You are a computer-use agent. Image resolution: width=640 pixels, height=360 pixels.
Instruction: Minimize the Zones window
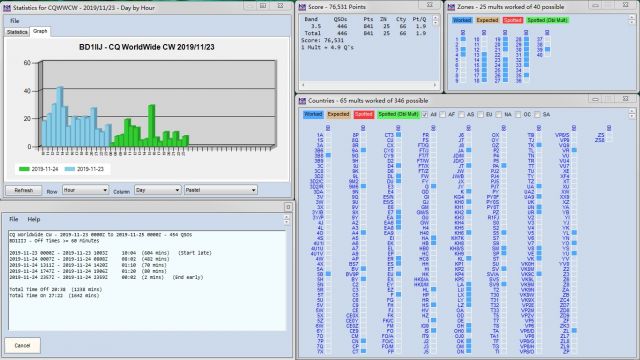[596, 5]
